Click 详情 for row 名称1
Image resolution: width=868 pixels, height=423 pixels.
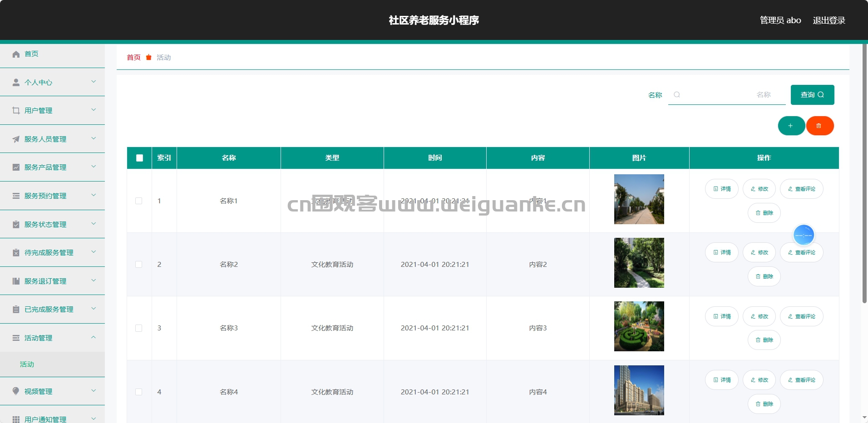pos(722,189)
